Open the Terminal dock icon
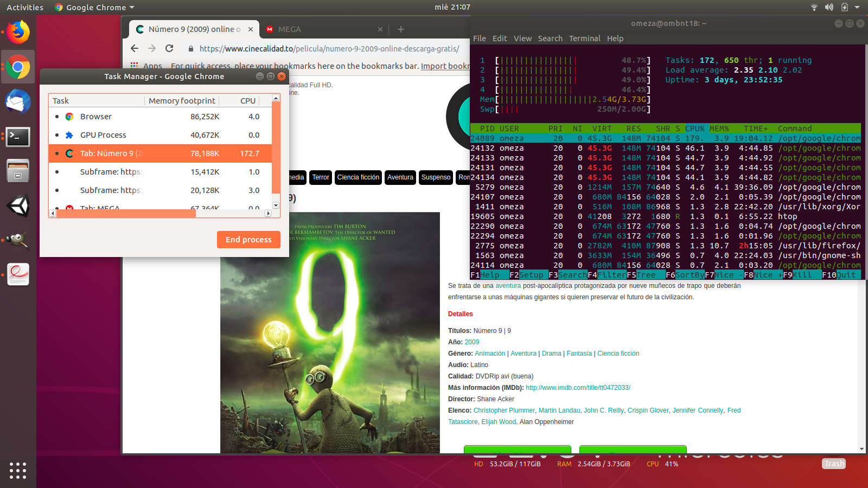The image size is (868, 488). tap(18, 137)
